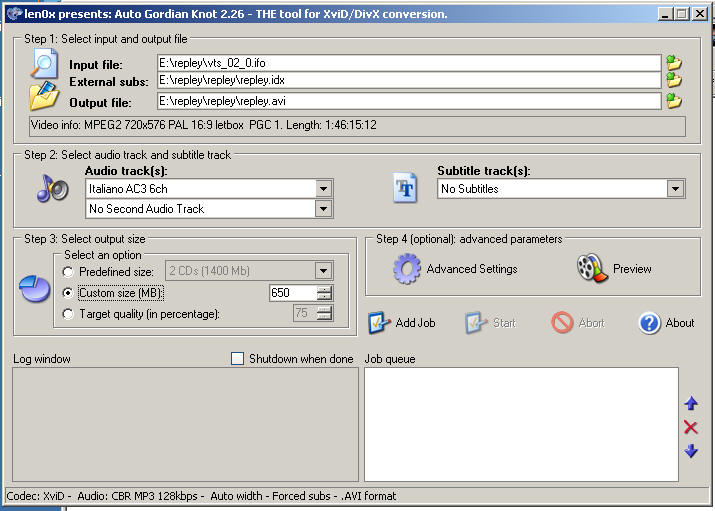Image resolution: width=715 pixels, height=511 pixels.
Task: Close the Auto Gordian Knot window
Action: [700, 14]
